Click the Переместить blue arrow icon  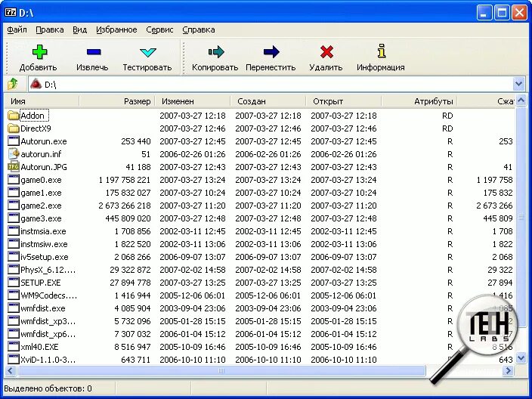click(271, 52)
